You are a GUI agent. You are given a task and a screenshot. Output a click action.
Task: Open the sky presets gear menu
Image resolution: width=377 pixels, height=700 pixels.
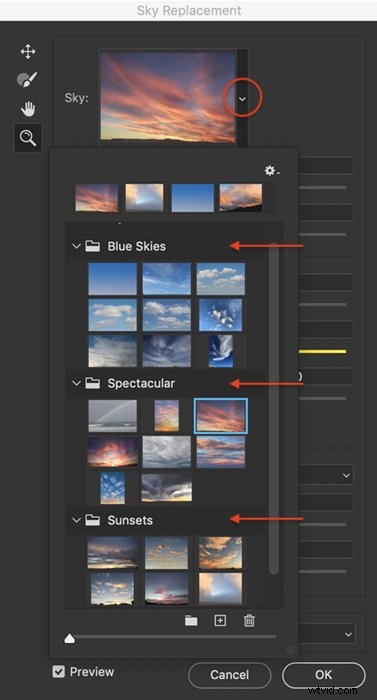tap(271, 171)
